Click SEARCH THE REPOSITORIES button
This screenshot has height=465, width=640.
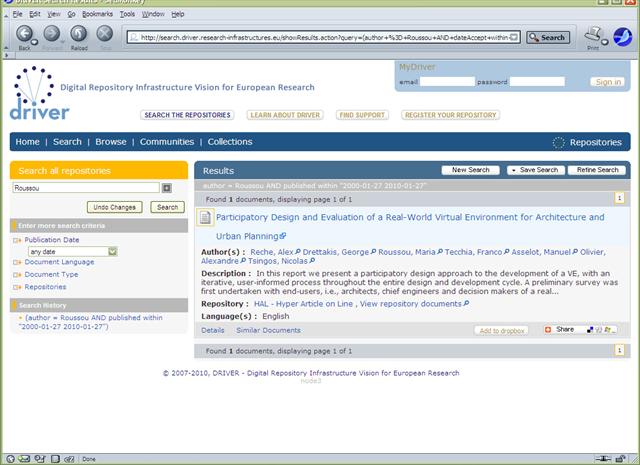coord(187,115)
